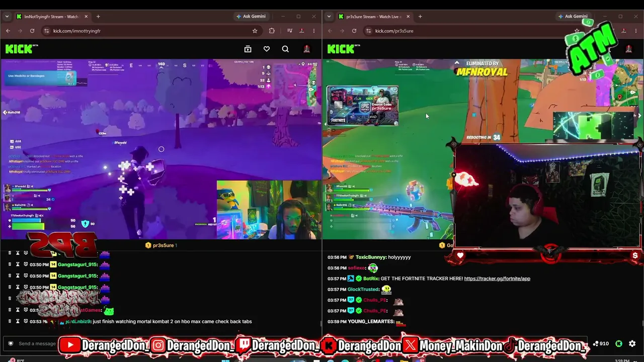Reload the kick.com/pr3s5ure page
Viewport: 644px width, 362px height.
pyautogui.click(x=354, y=31)
